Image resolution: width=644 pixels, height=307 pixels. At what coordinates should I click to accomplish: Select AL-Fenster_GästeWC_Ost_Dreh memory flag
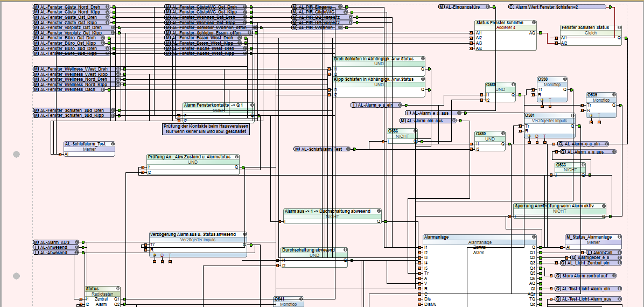(x=206, y=7)
